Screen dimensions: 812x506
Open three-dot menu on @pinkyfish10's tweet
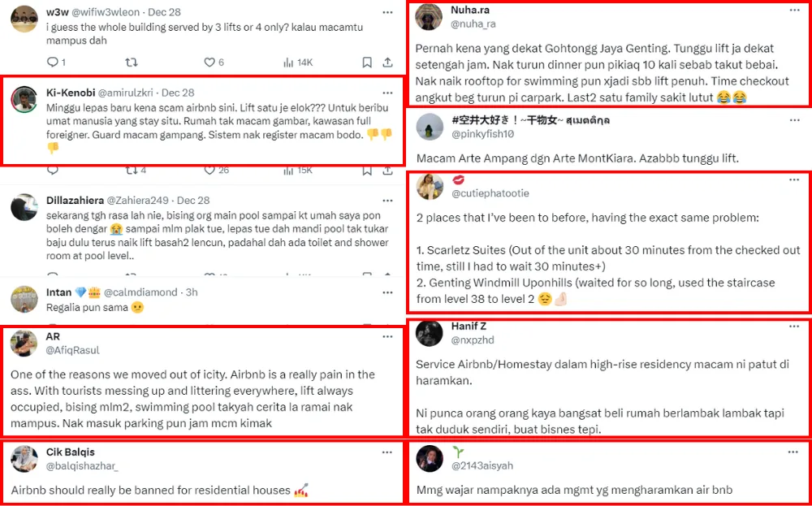point(793,120)
